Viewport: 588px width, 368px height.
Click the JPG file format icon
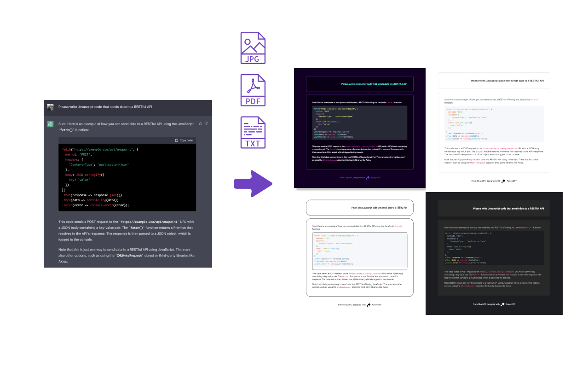point(253,48)
